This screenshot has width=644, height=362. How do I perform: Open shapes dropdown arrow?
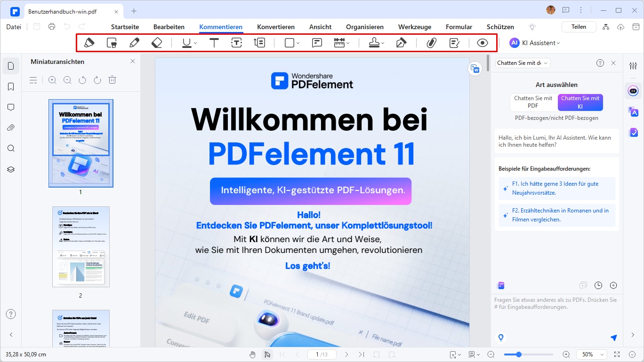(x=298, y=43)
